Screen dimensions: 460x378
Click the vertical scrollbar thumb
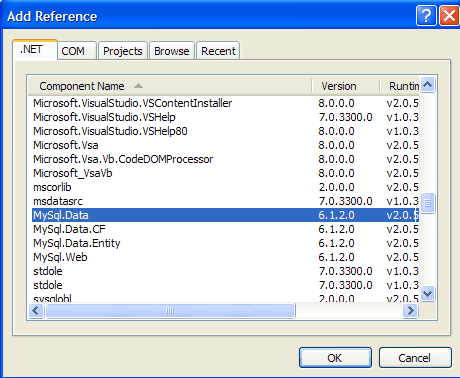[427, 203]
